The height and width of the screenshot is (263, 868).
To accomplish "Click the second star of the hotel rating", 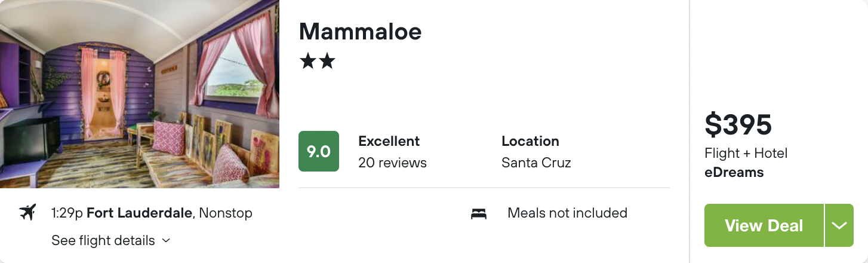I will (x=327, y=62).
